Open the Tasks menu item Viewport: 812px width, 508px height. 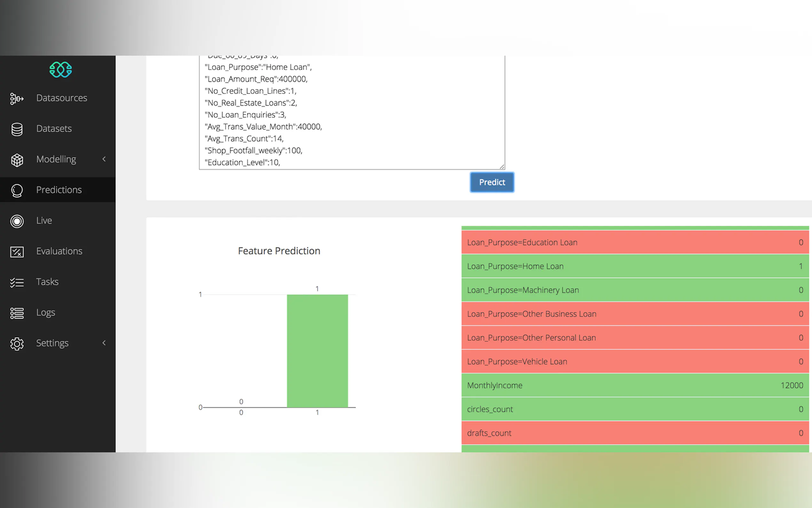[47, 282]
